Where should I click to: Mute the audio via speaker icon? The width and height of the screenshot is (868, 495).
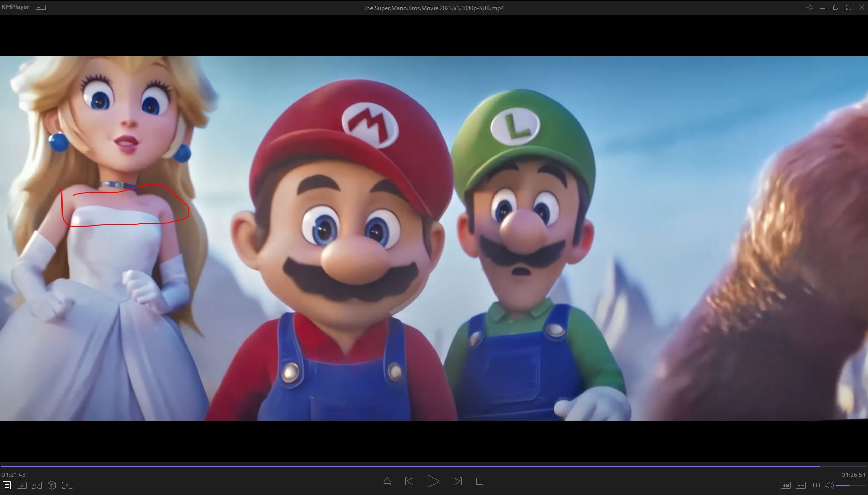click(x=829, y=485)
